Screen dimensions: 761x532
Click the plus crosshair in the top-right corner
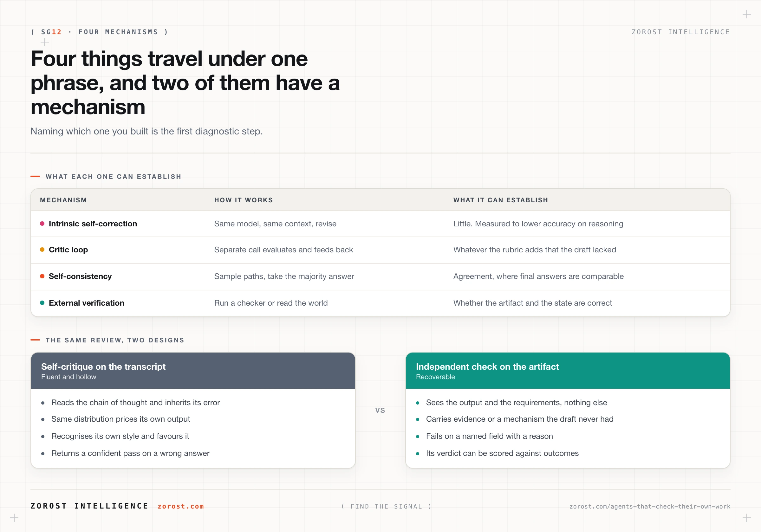[x=746, y=14]
